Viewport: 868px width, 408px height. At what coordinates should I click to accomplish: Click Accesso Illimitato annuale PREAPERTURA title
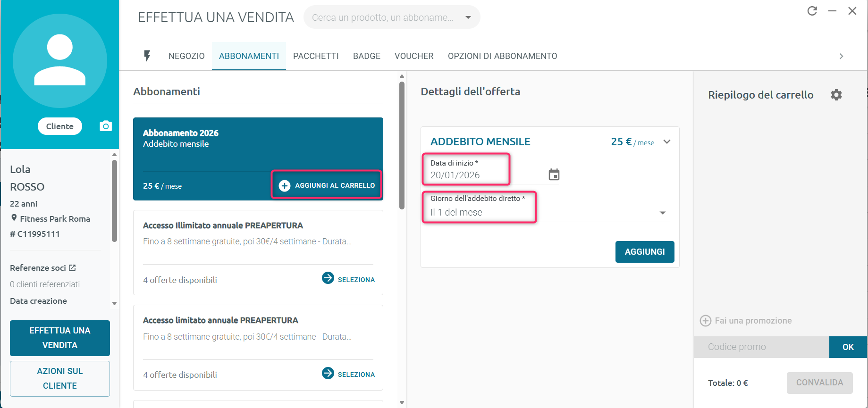pos(223,225)
